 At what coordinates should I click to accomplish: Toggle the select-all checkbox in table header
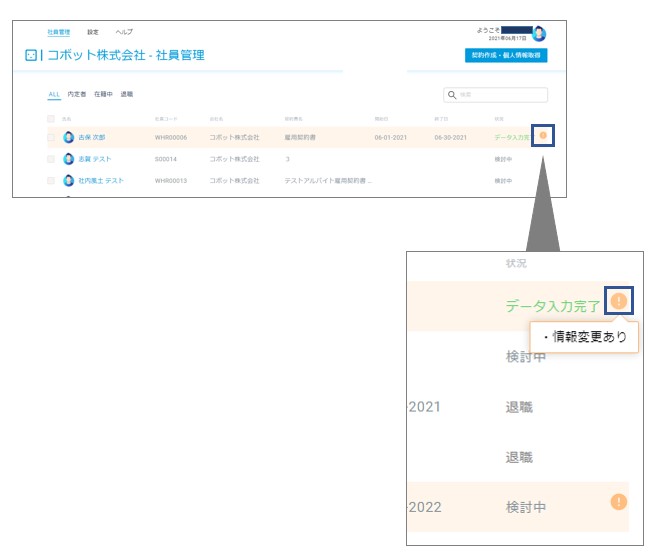click(51, 119)
